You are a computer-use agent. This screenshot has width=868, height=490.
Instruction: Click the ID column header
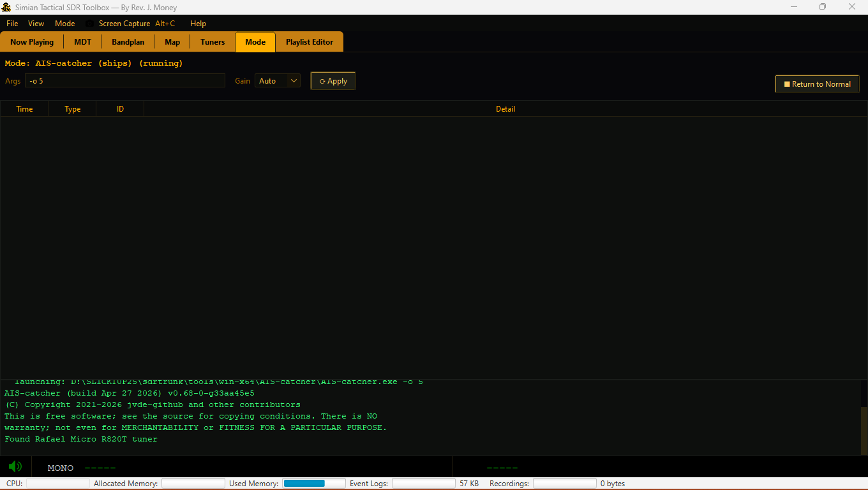[120, 109]
